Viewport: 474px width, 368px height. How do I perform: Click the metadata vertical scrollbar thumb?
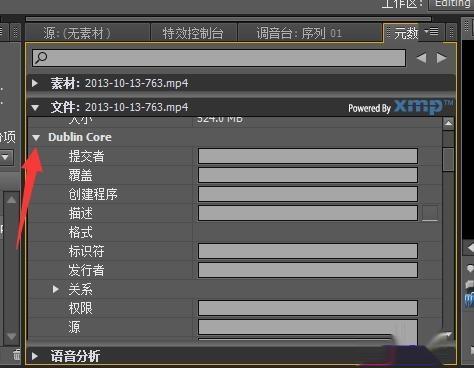click(449, 159)
